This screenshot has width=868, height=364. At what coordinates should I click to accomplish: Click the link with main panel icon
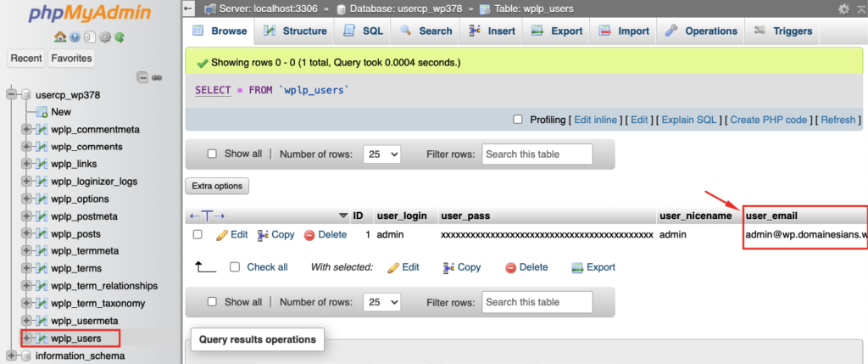(157, 77)
